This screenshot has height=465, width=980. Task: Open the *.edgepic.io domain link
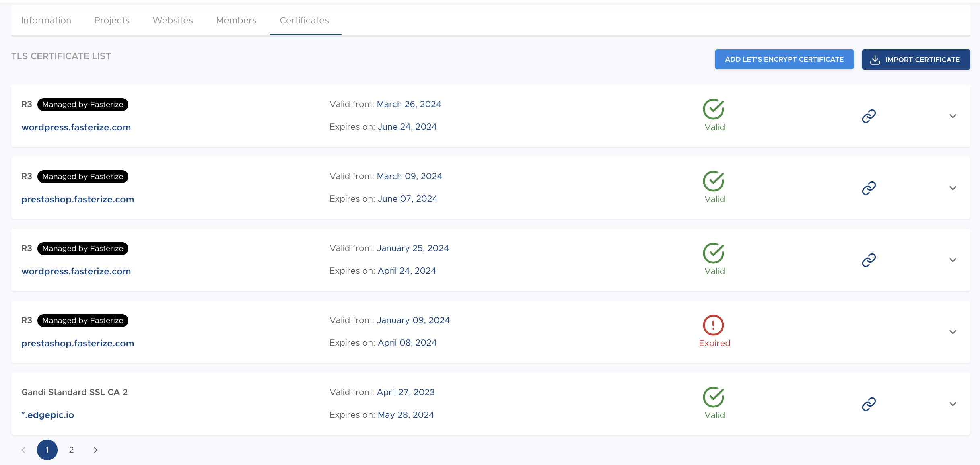pos(47,415)
